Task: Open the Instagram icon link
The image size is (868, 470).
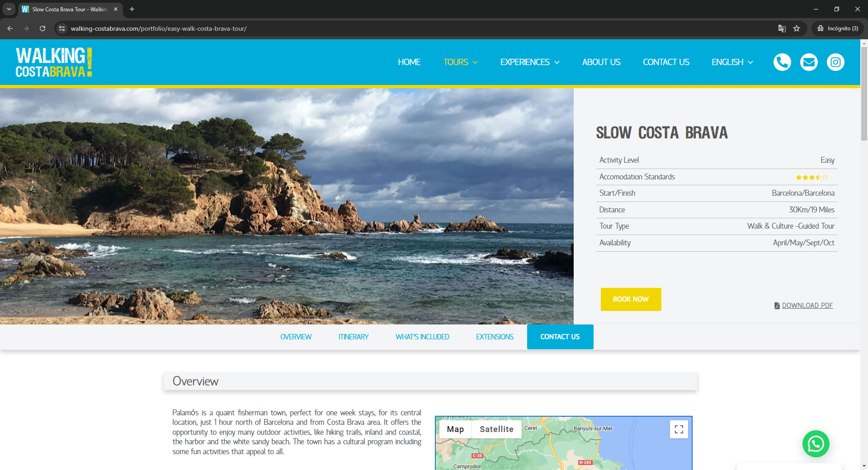Action: tap(835, 62)
